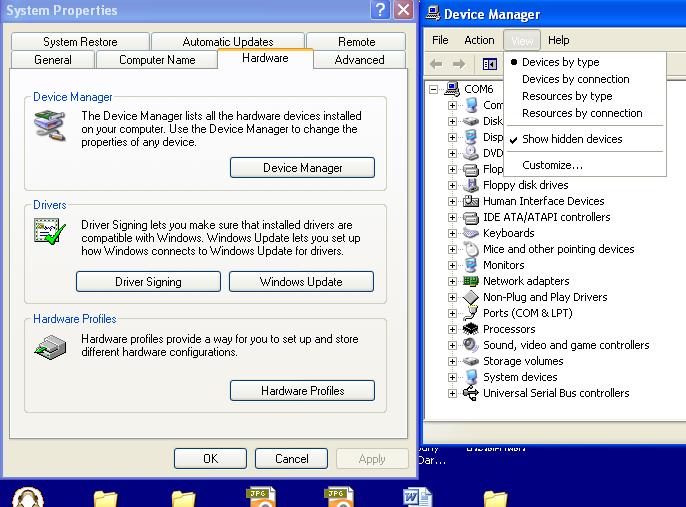
Task: Select Devices by type view option
Action: (560, 62)
